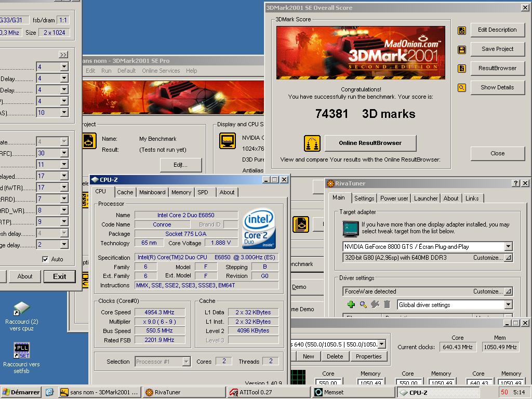Click the Online ResultBrowser button
This screenshot has height=399, width=532.
point(370,143)
